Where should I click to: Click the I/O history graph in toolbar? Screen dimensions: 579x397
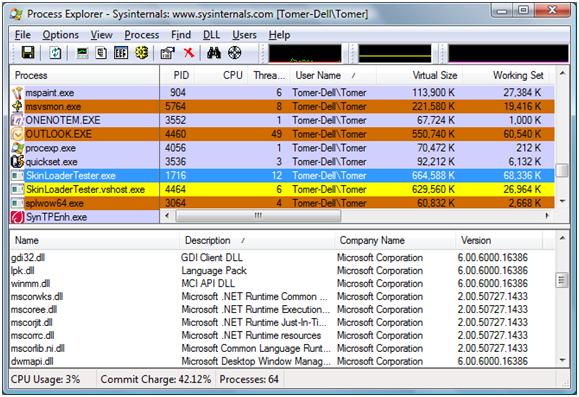(x=508, y=54)
